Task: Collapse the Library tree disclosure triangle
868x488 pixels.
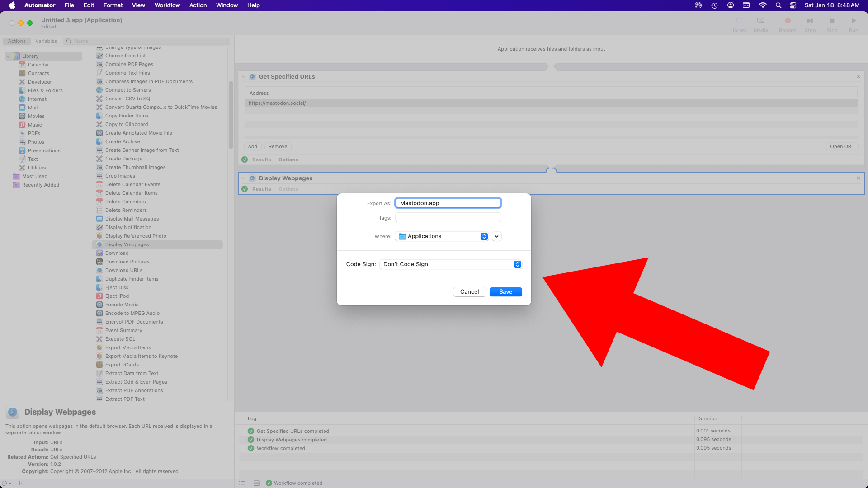Action: (x=9, y=56)
